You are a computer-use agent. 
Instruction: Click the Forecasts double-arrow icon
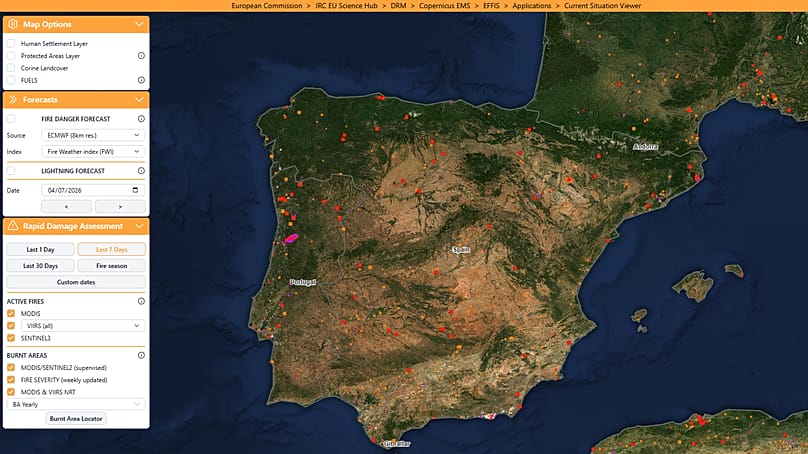pyautogui.click(x=13, y=99)
